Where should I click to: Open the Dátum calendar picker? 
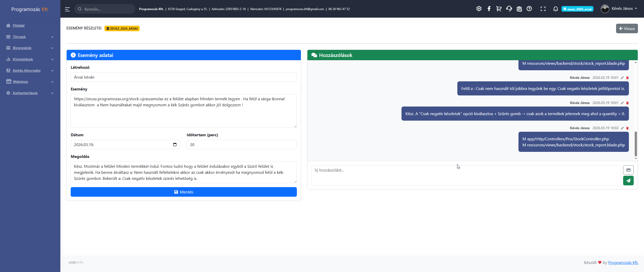(x=175, y=145)
